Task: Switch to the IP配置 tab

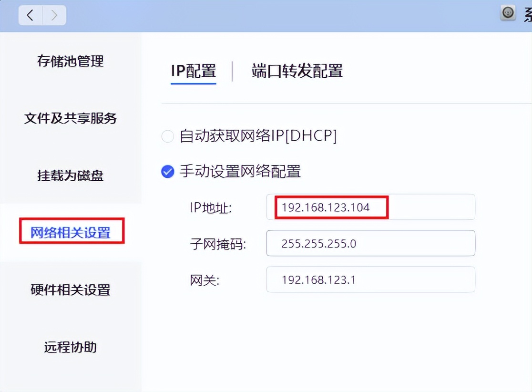Action: (x=194, y=71)
